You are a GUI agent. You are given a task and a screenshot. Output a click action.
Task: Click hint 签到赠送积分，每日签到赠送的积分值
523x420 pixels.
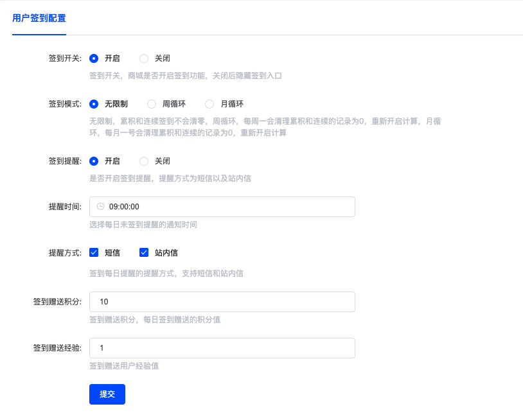[155, 320]
